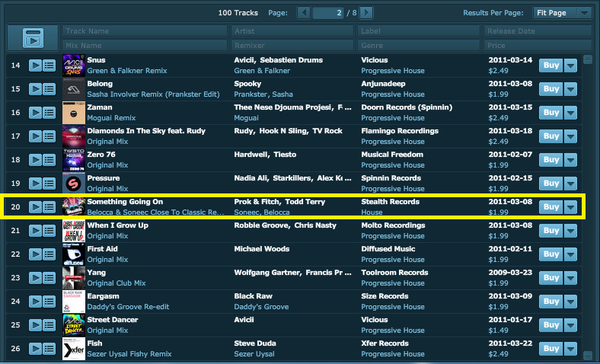This screenshot has height=364, width=600.
Task: Play the track Belong
Action: coord(35,89)
